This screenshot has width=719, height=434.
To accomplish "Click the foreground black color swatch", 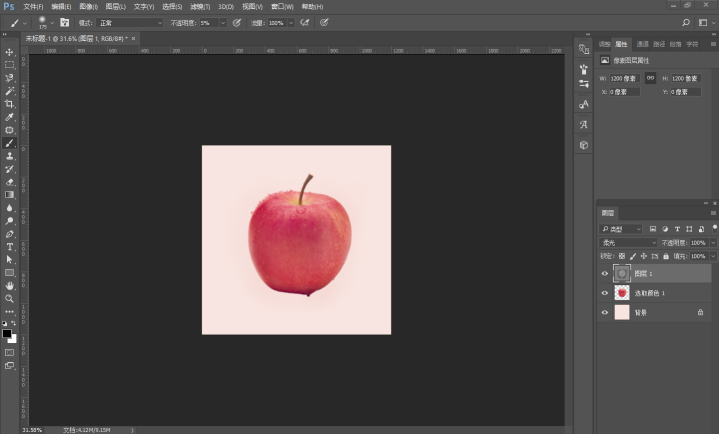I will click(6, 334).
